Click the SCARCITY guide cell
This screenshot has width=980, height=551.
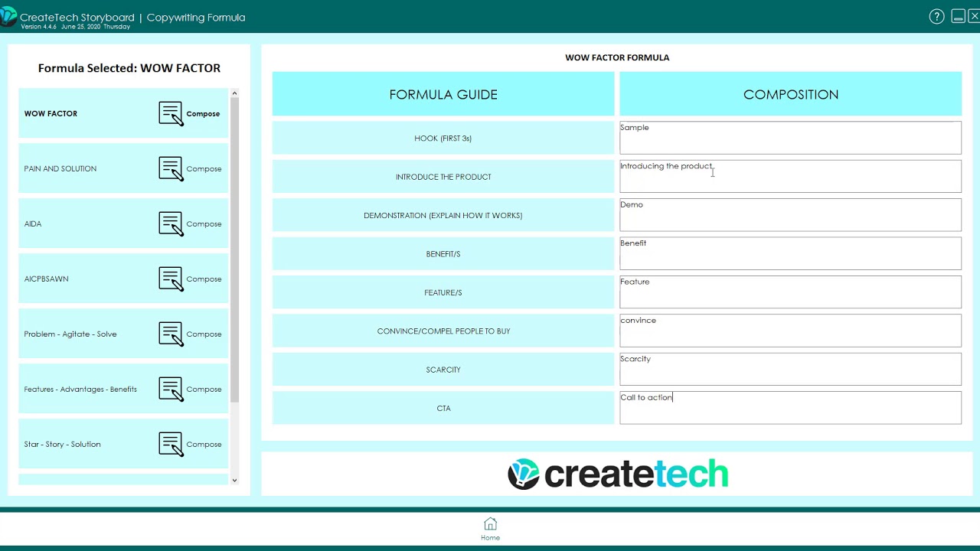pyautogui.click(x=443, y=369)
